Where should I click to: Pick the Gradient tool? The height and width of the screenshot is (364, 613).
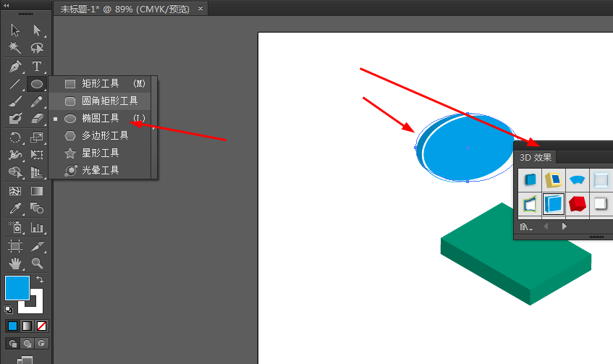(37, 191)
